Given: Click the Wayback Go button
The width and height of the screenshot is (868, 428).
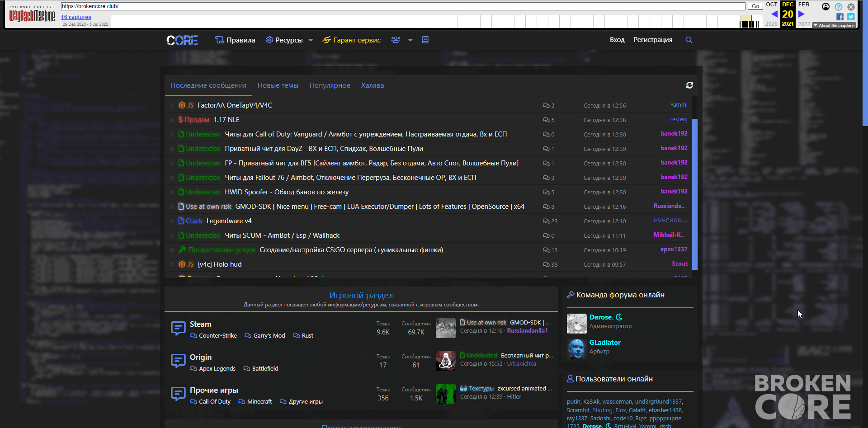Looking at the screenshot, I should 755,6.
